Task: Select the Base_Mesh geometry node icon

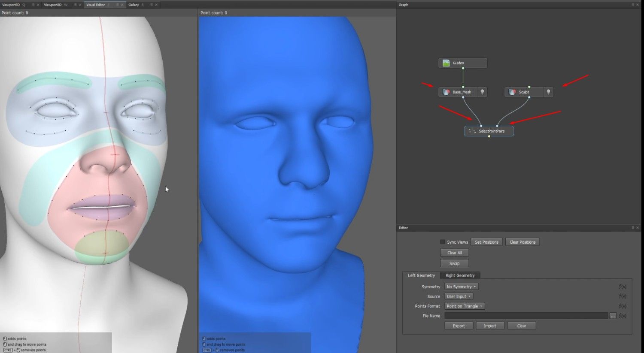Action: click(x=446, y=92)
